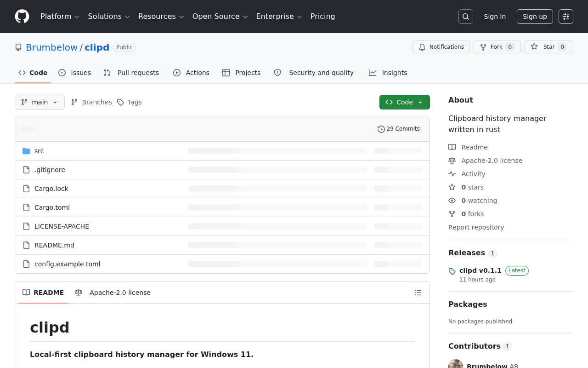This screenshot has height=368, width=588.
Task: Click the Report repository link
Action: [476, 227]
